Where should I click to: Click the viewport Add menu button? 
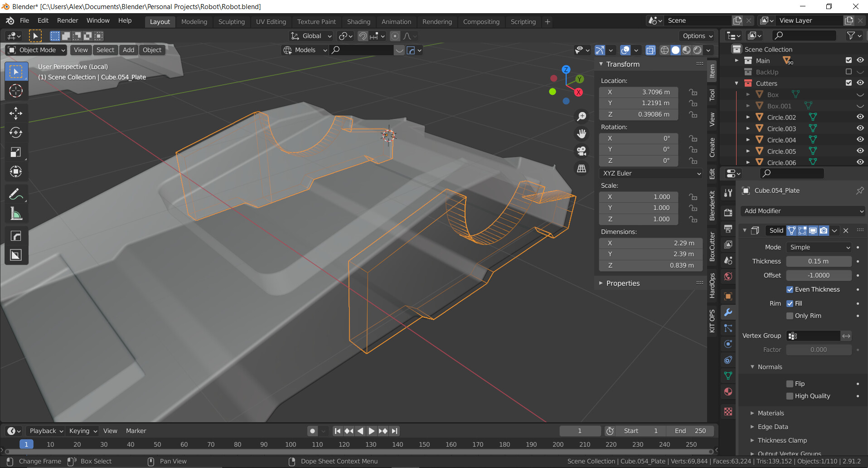[x=128, y=50]
